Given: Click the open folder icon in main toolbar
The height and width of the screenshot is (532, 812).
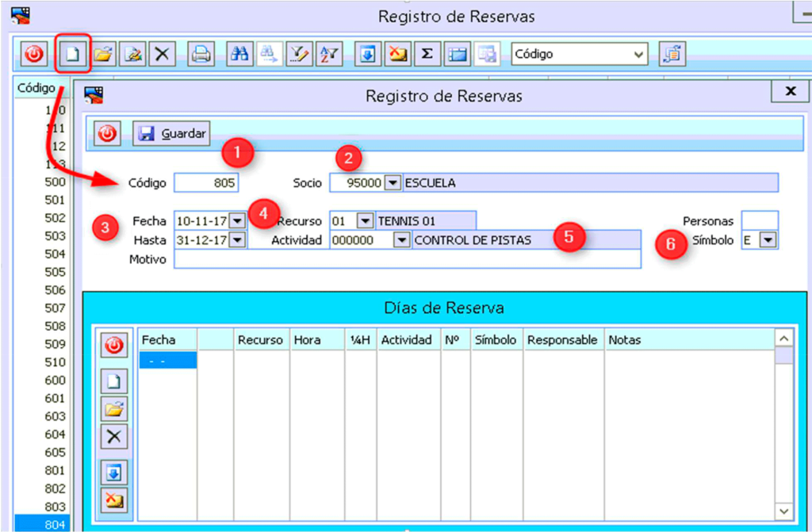Looking at the screenshot, I should [103, 55].
